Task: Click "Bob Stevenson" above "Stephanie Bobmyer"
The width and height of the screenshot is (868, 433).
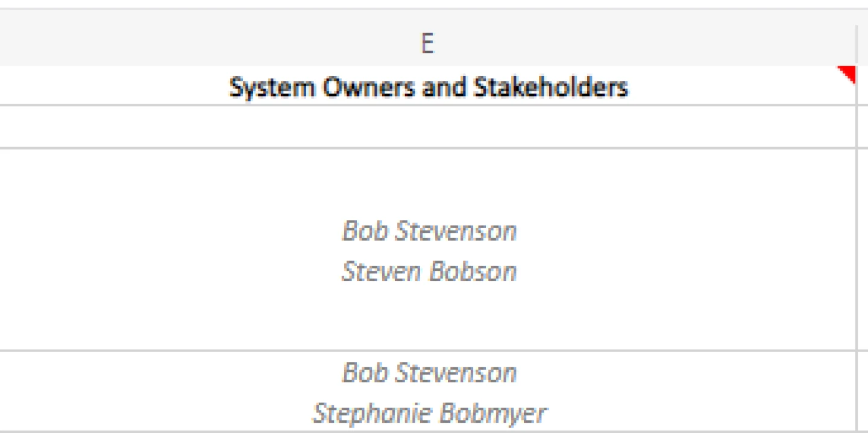Action: 429,373
